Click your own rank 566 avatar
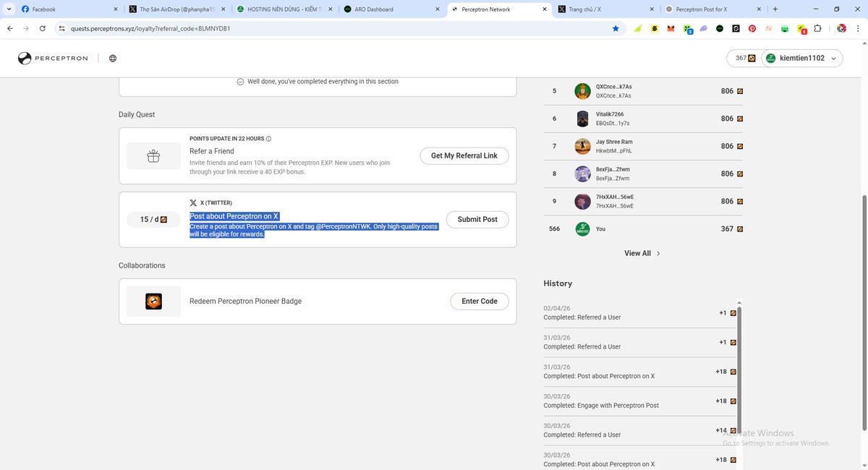 (x=583, y=228)
